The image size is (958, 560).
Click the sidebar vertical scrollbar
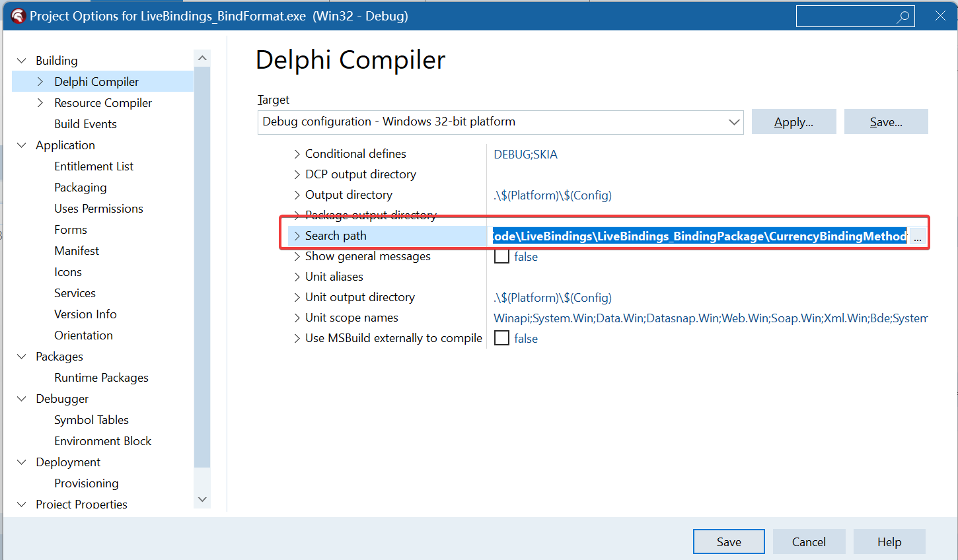[202, 264]
